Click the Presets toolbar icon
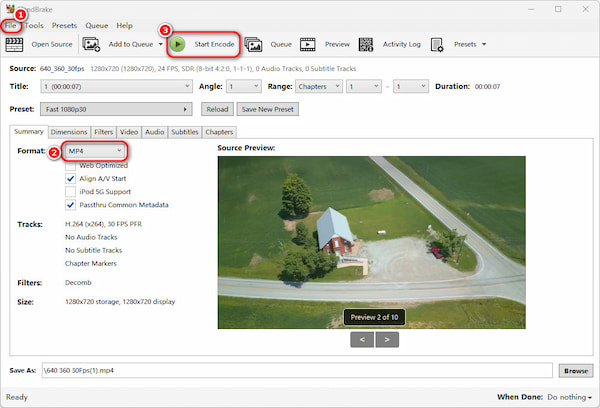600x408 pixels. pos(438,44)
